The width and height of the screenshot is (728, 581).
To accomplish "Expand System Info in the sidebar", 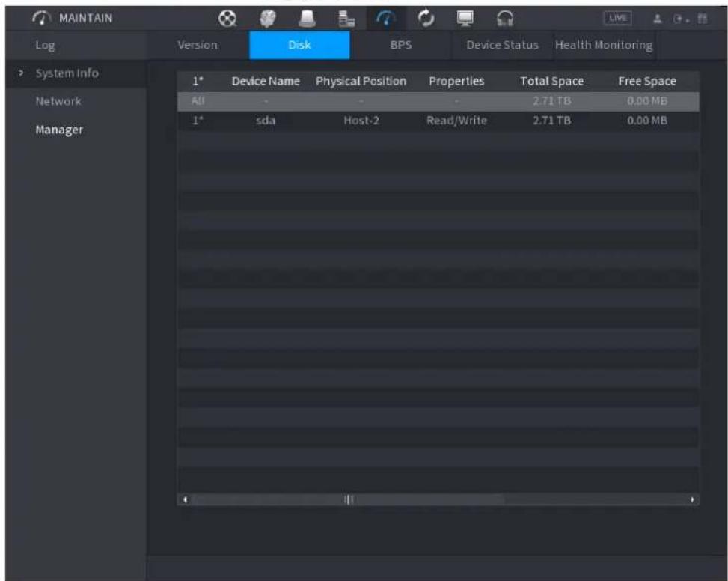I will tap(67, 73).
